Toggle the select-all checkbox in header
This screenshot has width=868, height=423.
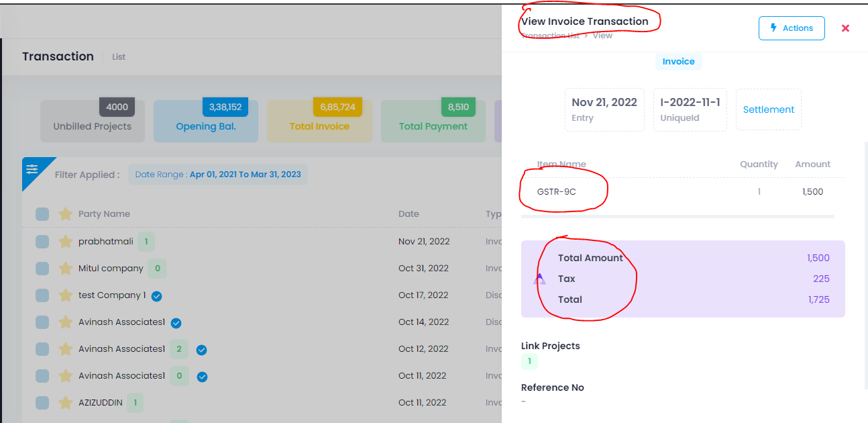(42, 214)
